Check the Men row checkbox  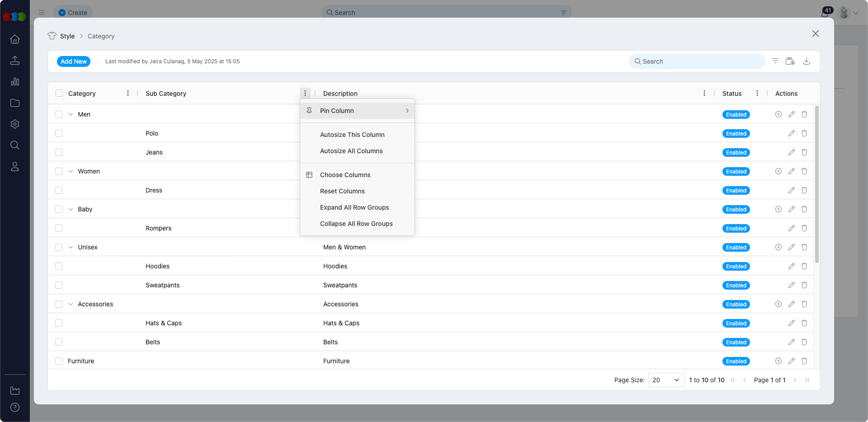pos(59,114)
